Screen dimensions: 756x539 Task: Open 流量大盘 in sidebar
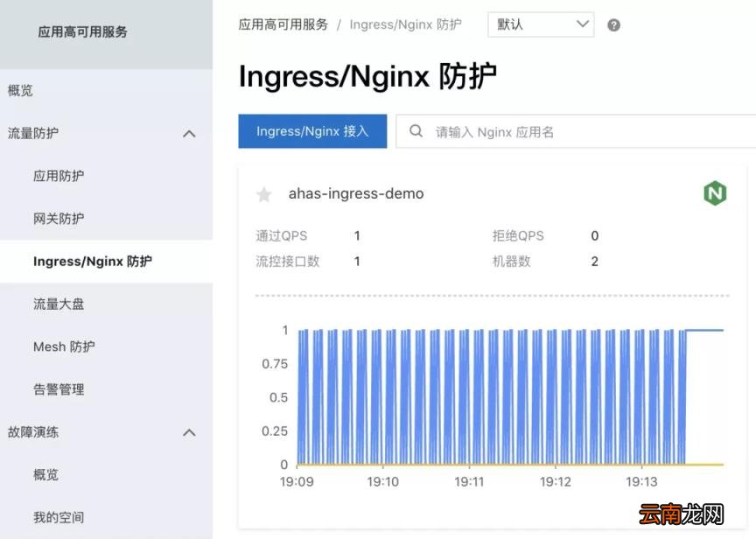(x=59, y=304)
